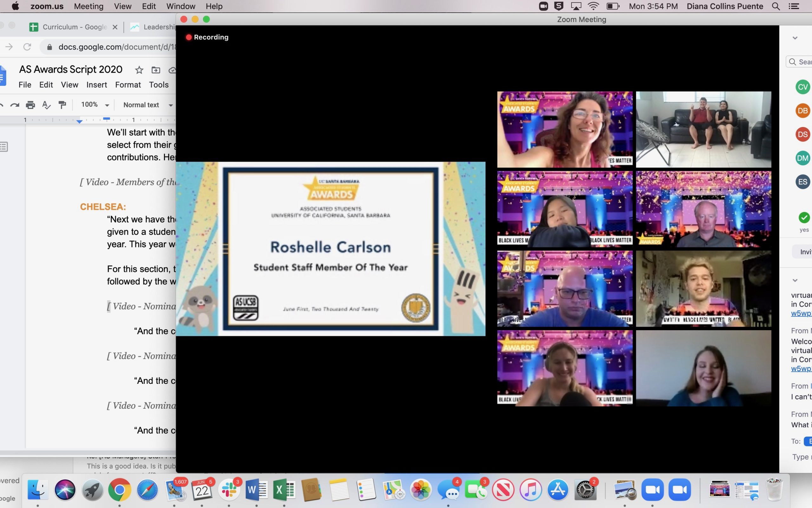Open the zoom.us application menu
Screen dimensions: 812x508
pyautogui.click(x=47, y=6)
